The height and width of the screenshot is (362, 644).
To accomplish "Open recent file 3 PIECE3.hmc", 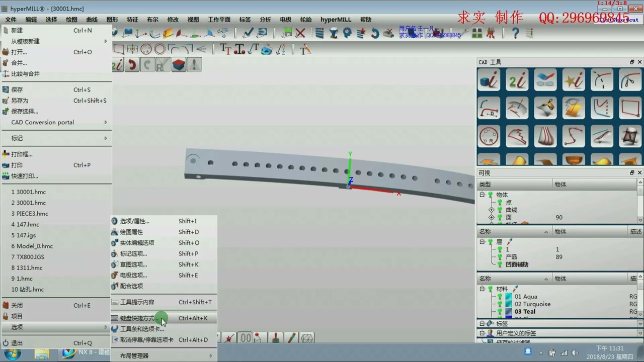I will [x=56, y=214].
